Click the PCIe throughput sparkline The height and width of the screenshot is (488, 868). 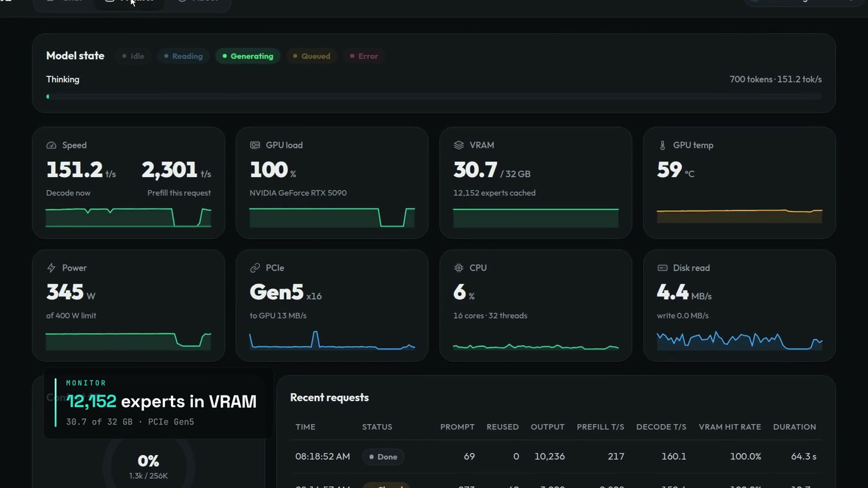coord(332,340)
